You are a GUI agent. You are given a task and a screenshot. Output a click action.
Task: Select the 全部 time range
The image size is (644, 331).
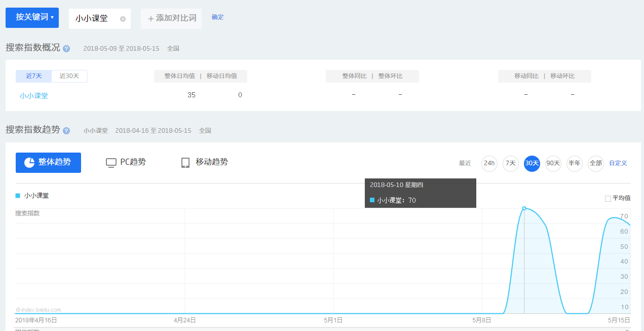596,163
